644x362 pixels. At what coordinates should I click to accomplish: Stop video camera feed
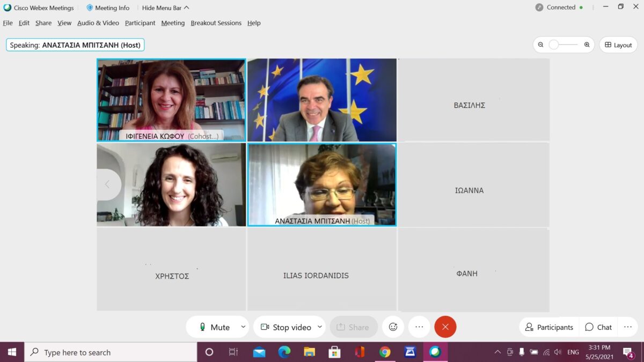(x=286, y=327)
